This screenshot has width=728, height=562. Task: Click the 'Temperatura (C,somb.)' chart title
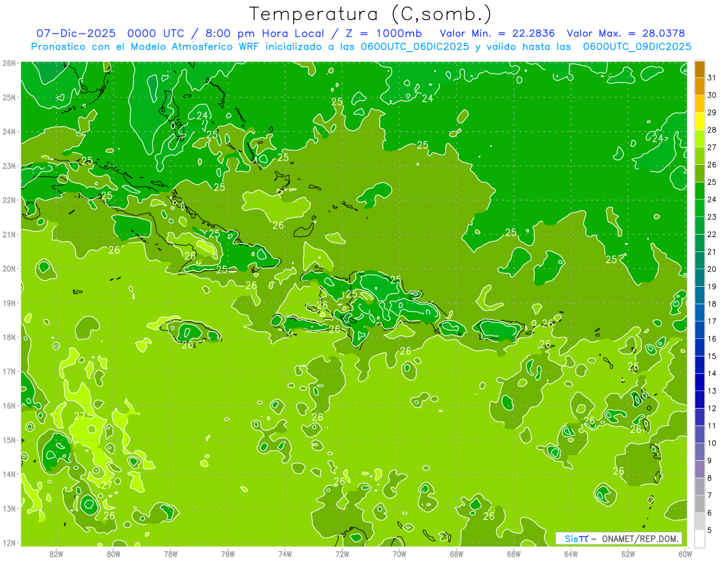tap(371, 14)
